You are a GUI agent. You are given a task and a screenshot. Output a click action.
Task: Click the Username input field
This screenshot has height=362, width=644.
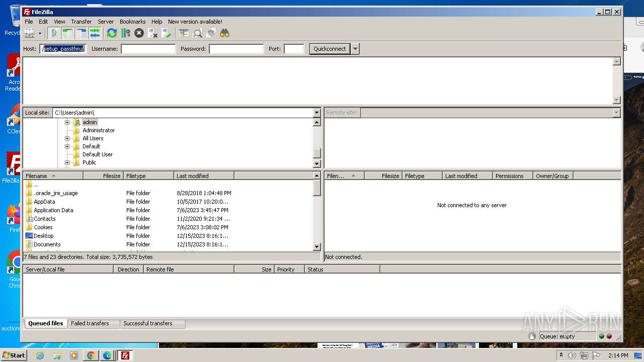tap(148, 49)
